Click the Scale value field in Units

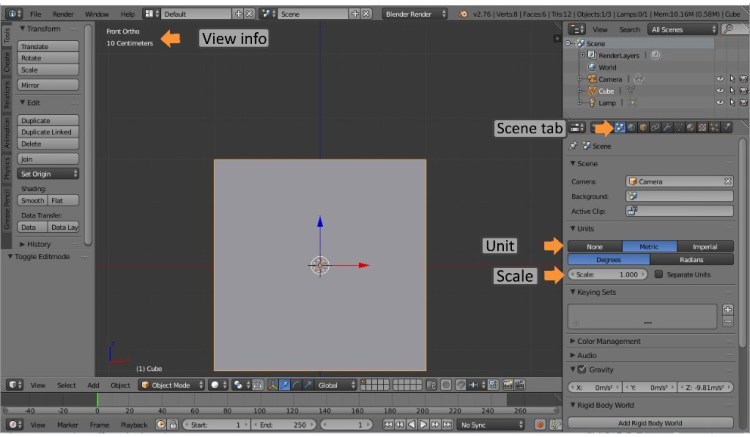[607, 274]
